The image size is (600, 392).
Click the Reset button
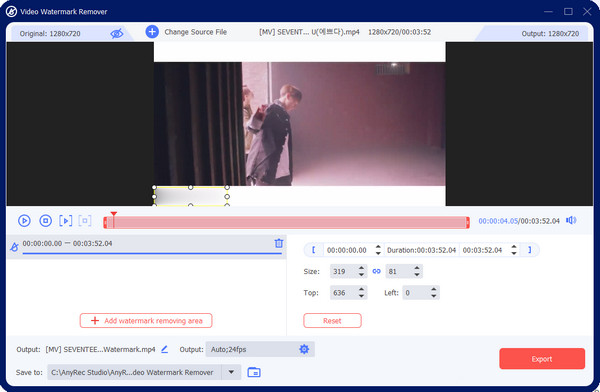tap(332, 321)
